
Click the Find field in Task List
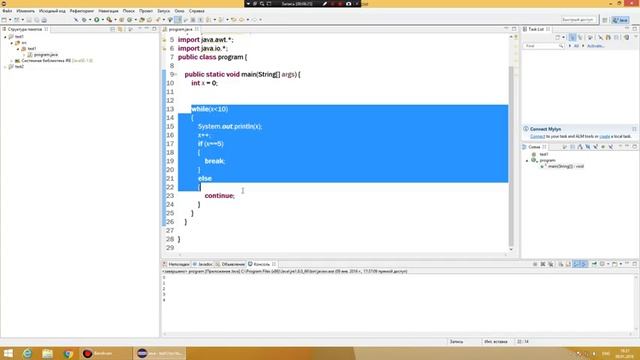click(544, 46)
